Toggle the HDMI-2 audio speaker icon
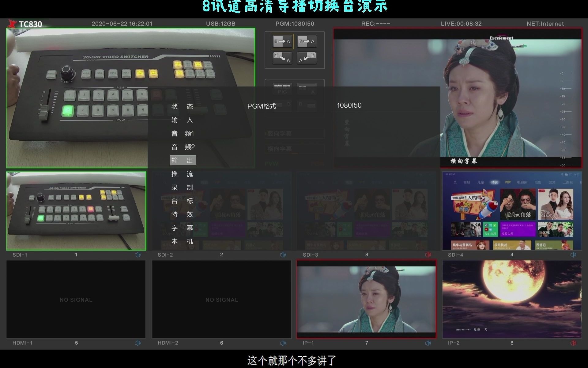The image size is (588, 368). click(283, 343)
